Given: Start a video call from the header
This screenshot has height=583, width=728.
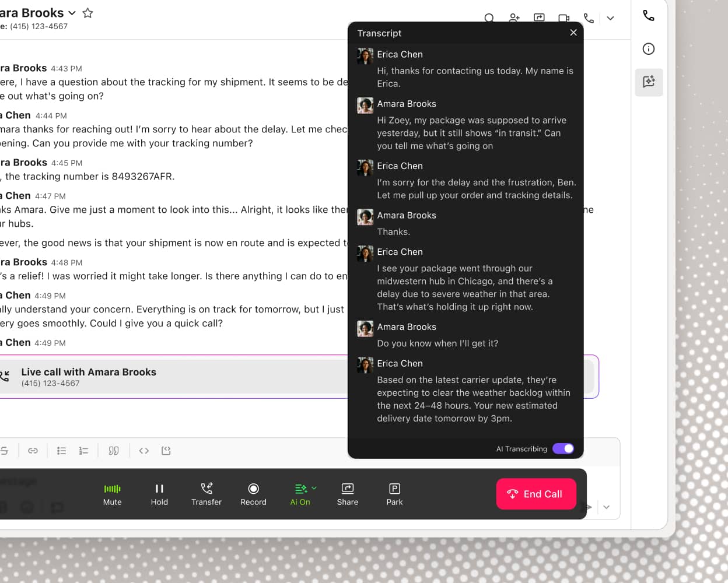Looking at the screenshot, I should click(563, 18).
